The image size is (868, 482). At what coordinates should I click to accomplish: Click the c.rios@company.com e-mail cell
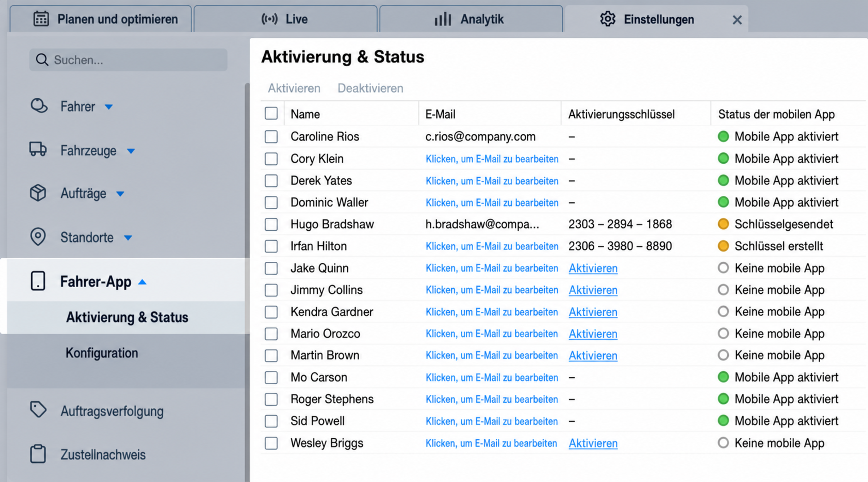[480, 137]
